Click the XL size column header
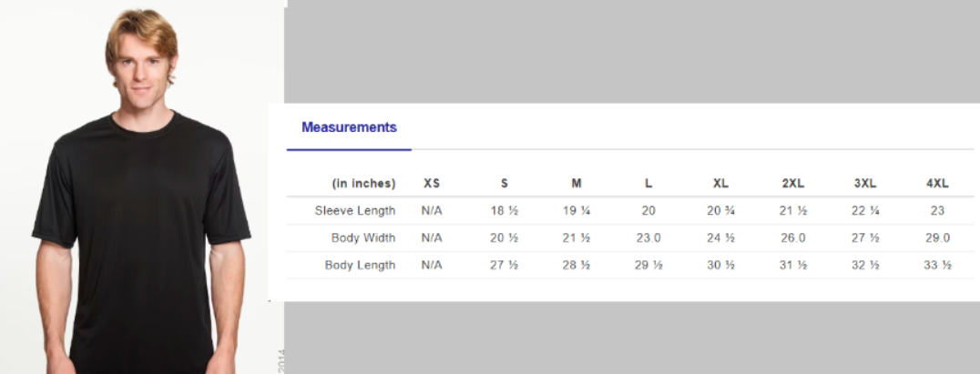This screenshot has height=374, width=980. coord(720,183)
